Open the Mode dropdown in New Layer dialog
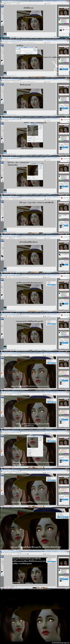This screenshot has width=70, height=644. [x=22, y=53]
